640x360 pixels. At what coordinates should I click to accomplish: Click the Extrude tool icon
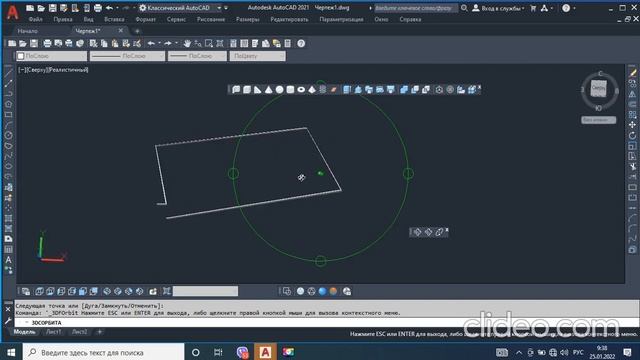347,89
